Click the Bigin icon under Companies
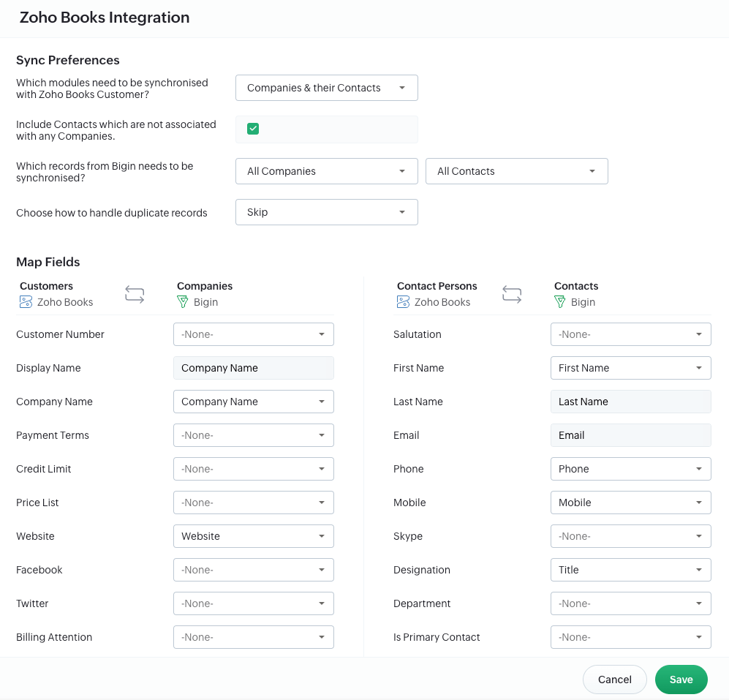 click(x=183, y=302)
